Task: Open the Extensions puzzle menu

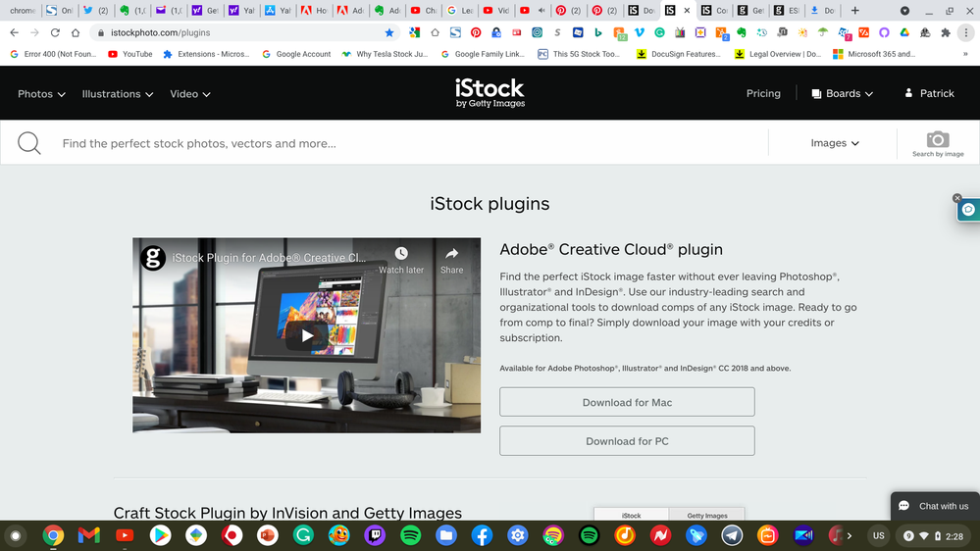Action: 946,32
